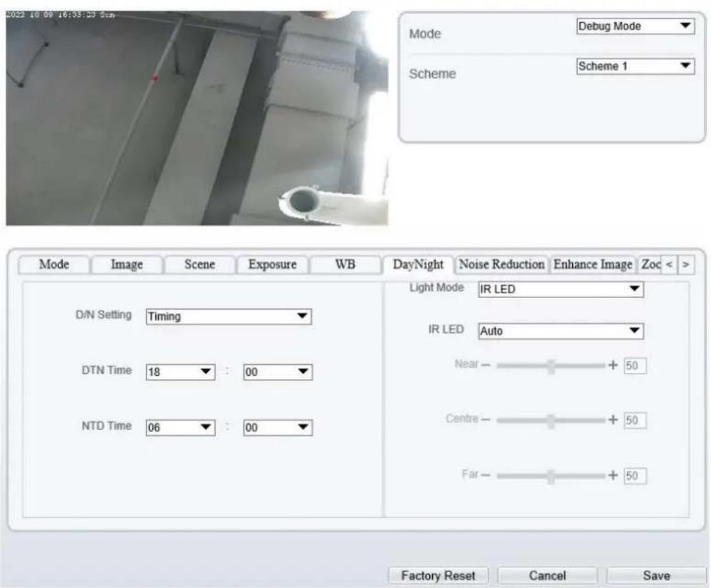Increase Far value with plus icon
The width and height of the screenshot is (711, 588).
613,475
